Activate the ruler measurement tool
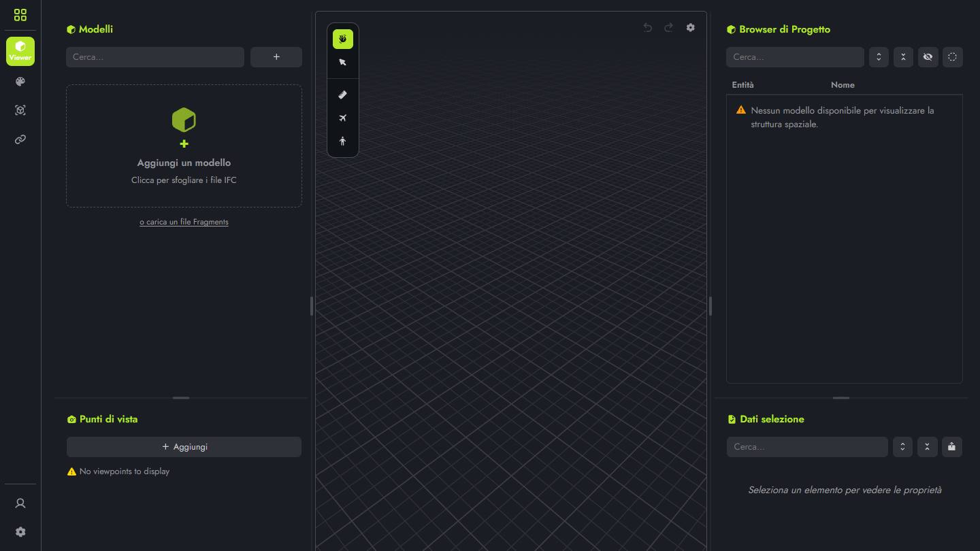Viewport: 980px width, 551px height. pos(343,95)
